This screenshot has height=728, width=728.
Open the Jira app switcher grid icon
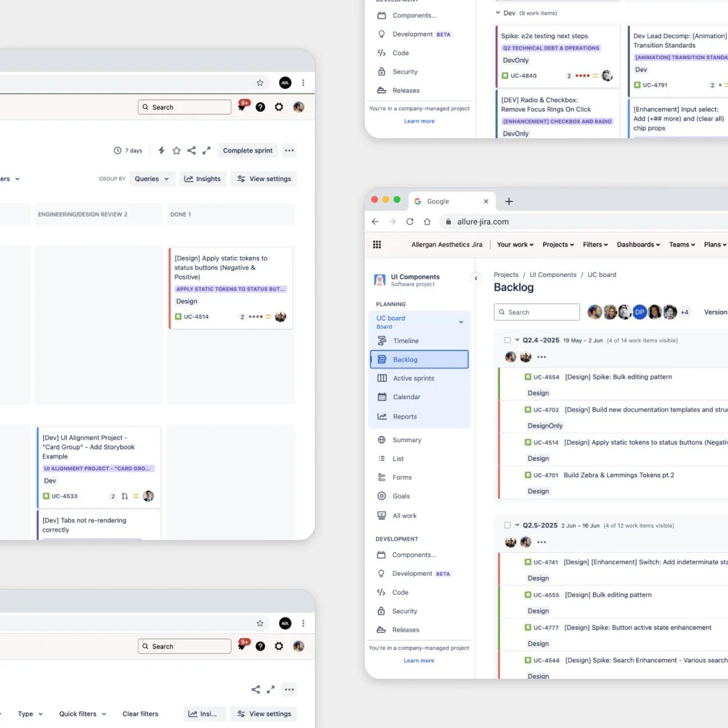point(377,245)
